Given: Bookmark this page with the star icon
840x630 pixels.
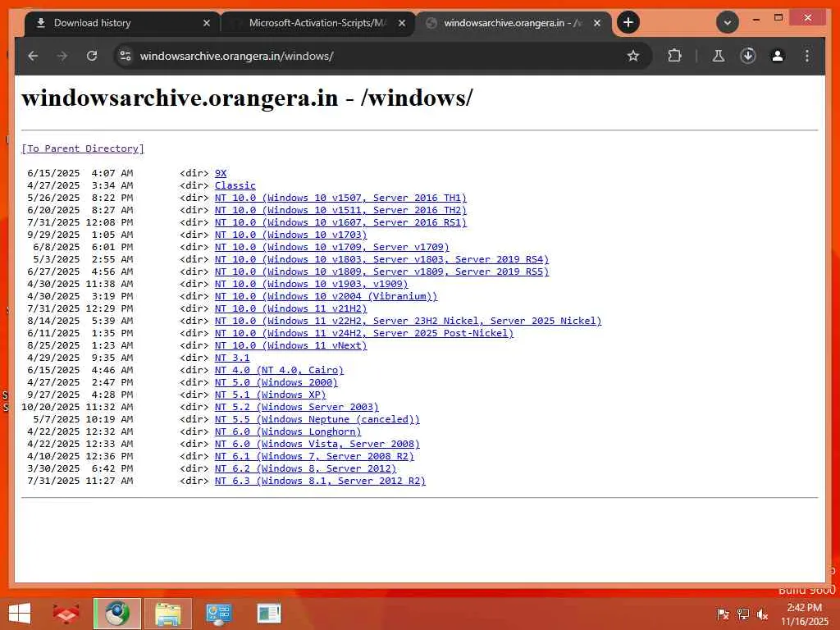Looking at the screenshot, I should coord(633,56).
